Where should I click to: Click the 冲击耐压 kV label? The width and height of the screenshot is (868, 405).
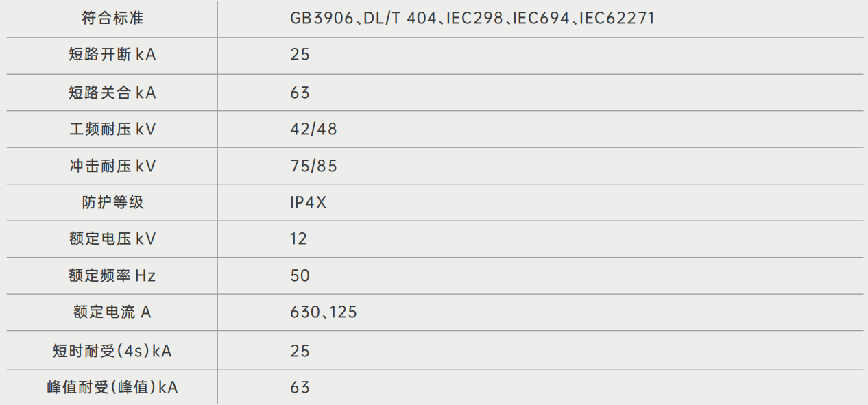coord(112,166)
